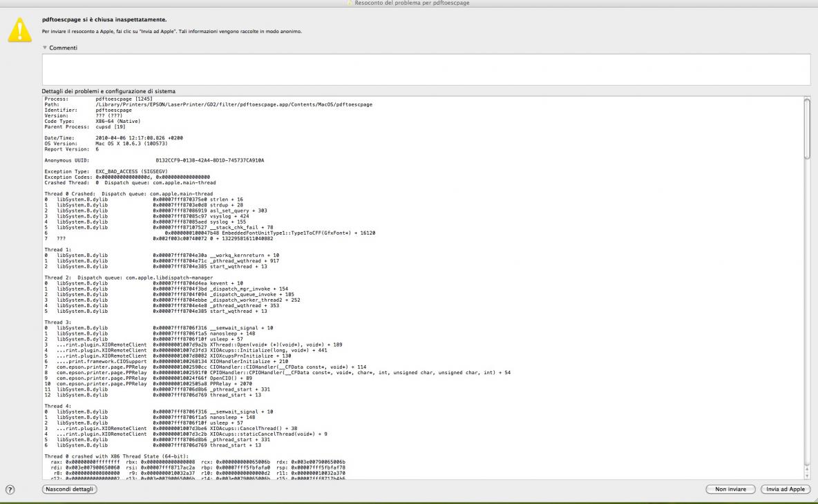Screen dimensions: 818x504
Task: Click scrollbar down arrow in details pane
Action: tap(806, 475)
